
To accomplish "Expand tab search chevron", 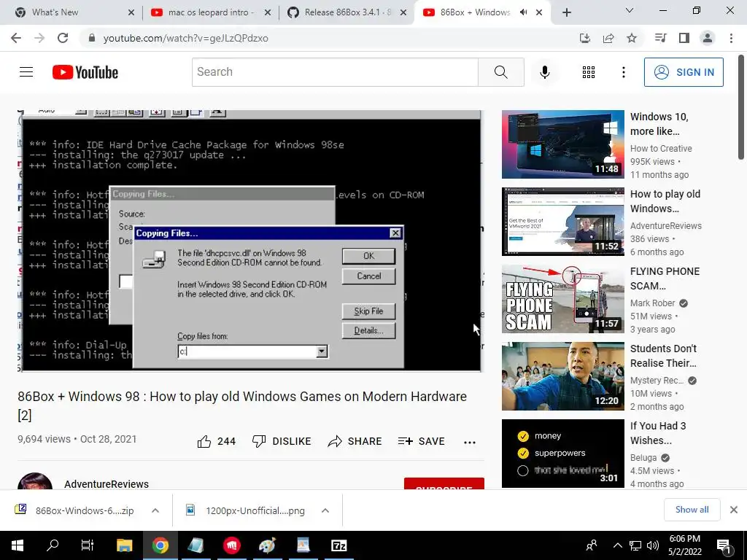I will (630, 10).
